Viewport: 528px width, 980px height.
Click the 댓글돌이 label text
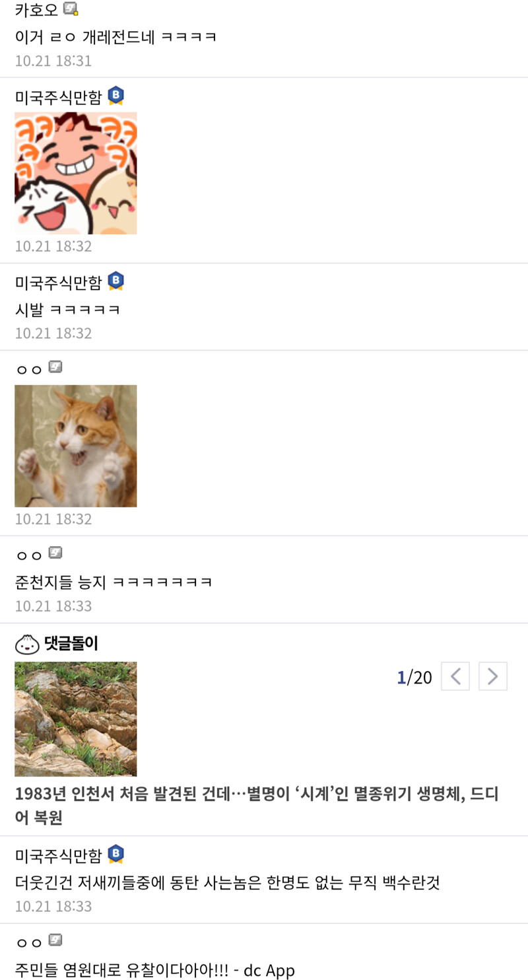tap(71, 643)
